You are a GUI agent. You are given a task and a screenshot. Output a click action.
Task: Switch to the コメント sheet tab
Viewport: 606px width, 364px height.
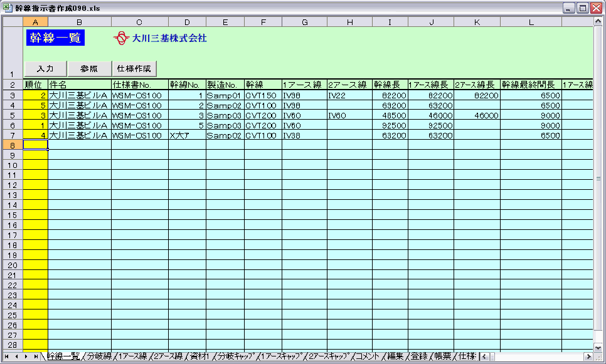[x=368, y=356]
